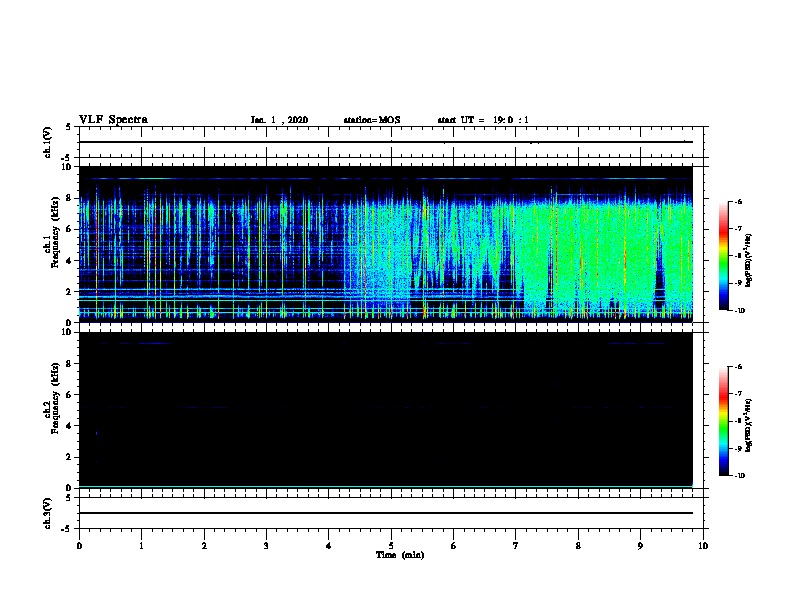Click the time axis tick label "5"
The width and height of the screenshot is (792, 612).
pos(391,546)
